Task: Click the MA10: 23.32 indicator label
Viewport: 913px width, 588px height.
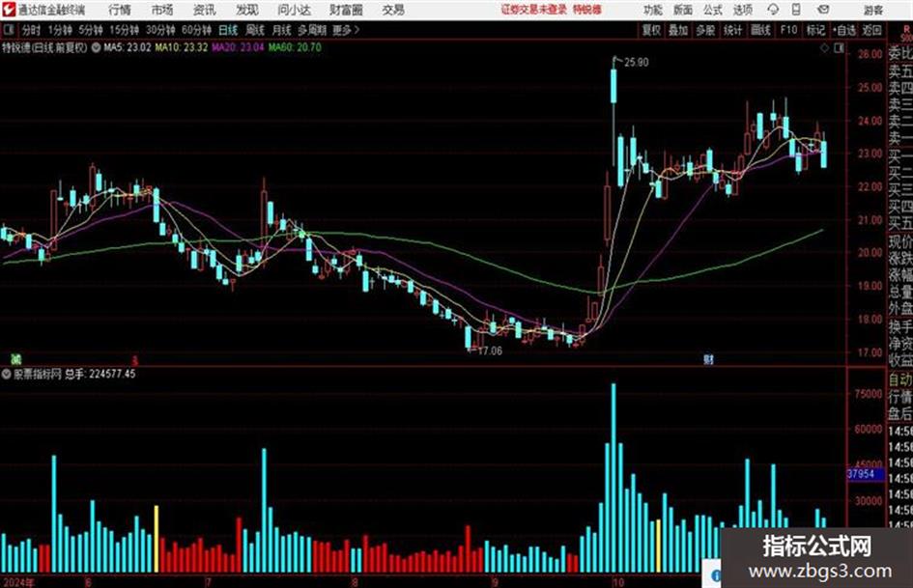Action: 181,47
